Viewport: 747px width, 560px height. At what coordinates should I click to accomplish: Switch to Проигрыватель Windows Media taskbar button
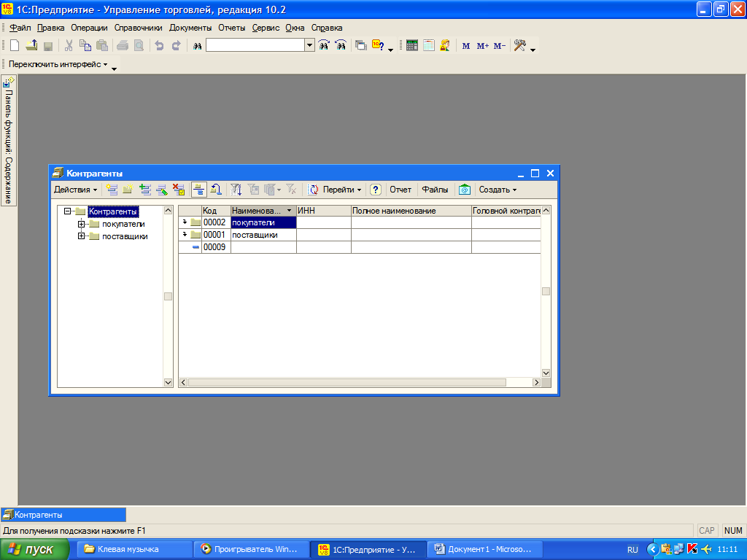click(x=251, y=550)
